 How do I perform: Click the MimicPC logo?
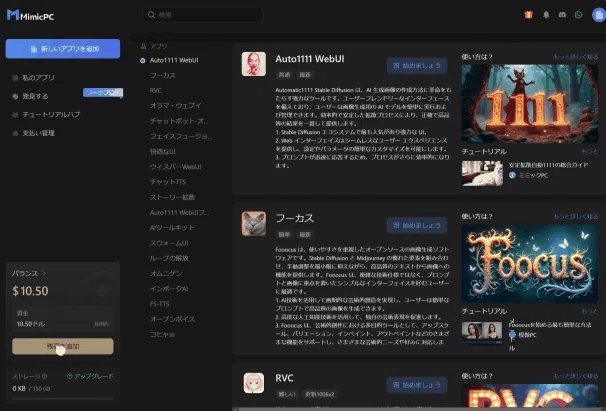30,15
